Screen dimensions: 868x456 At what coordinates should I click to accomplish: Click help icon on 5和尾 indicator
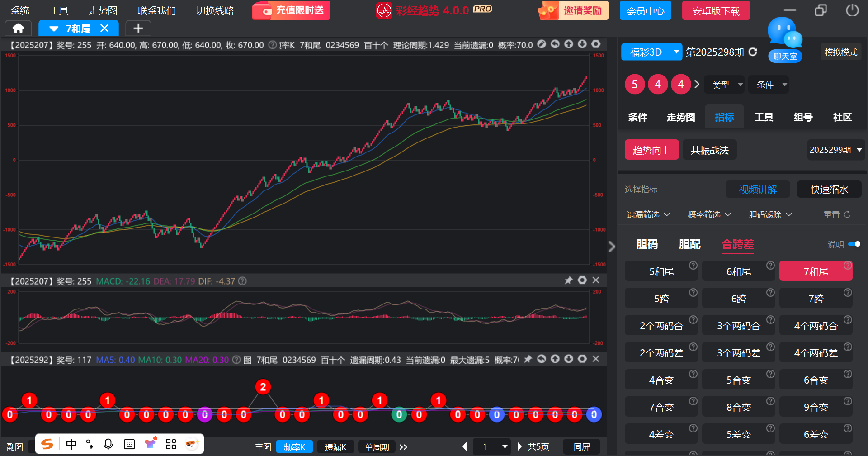pos(693,266)
